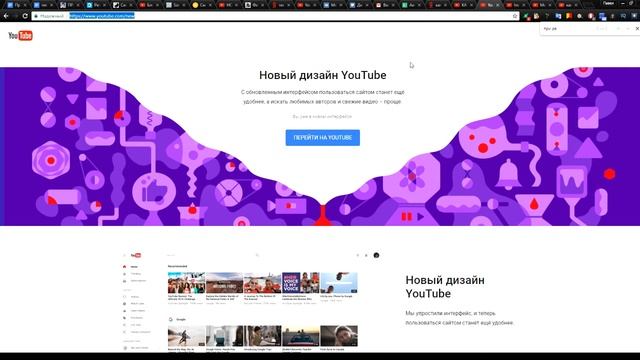Click the lower Новый дизайн YouTube heading
The width and height of the screenshot is (640, 360).
(445, 287)
